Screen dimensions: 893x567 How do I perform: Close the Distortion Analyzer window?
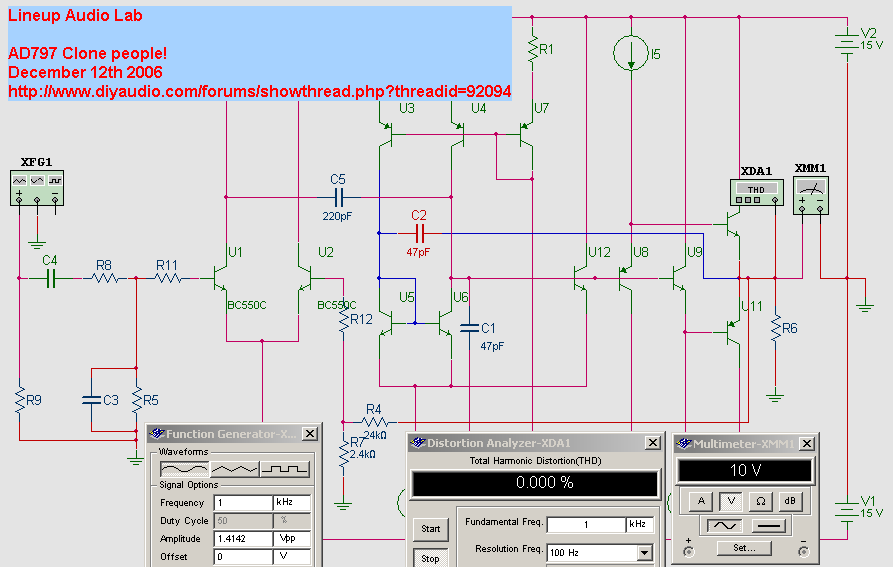(x=653, y=443)
